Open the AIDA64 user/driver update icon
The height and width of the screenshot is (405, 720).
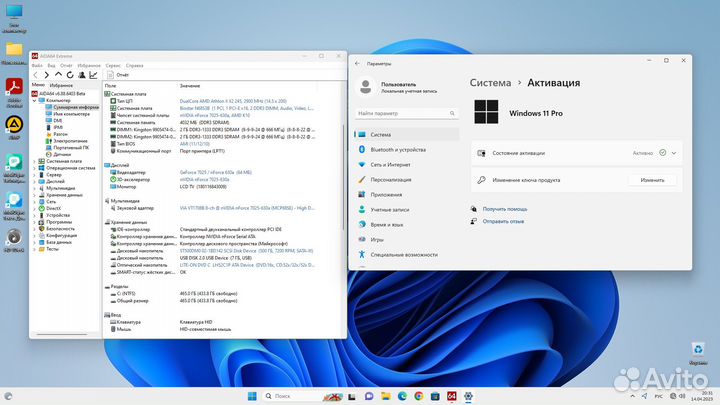click(82, 75)
